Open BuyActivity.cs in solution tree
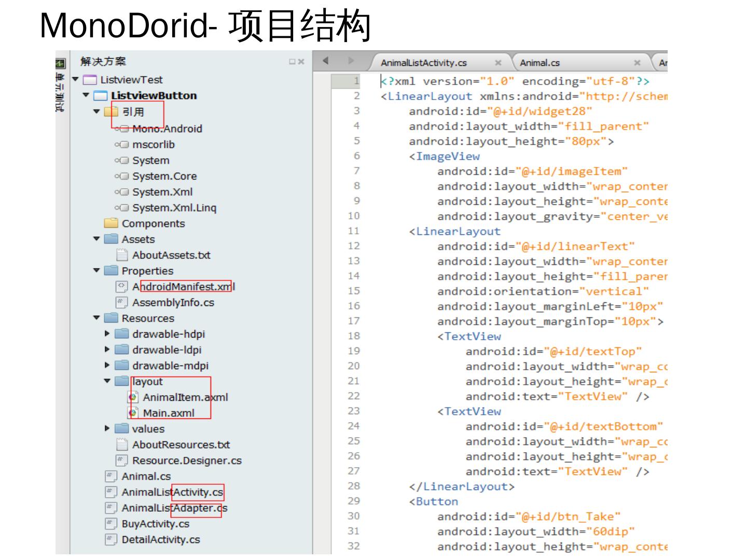The height and width of the screenshot is (560, 747). (155, 524)
